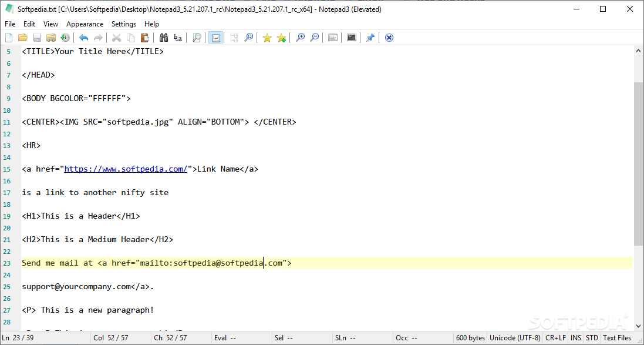Click the blue circled X exit icon

pyautogui.click(x=389, y=38)
